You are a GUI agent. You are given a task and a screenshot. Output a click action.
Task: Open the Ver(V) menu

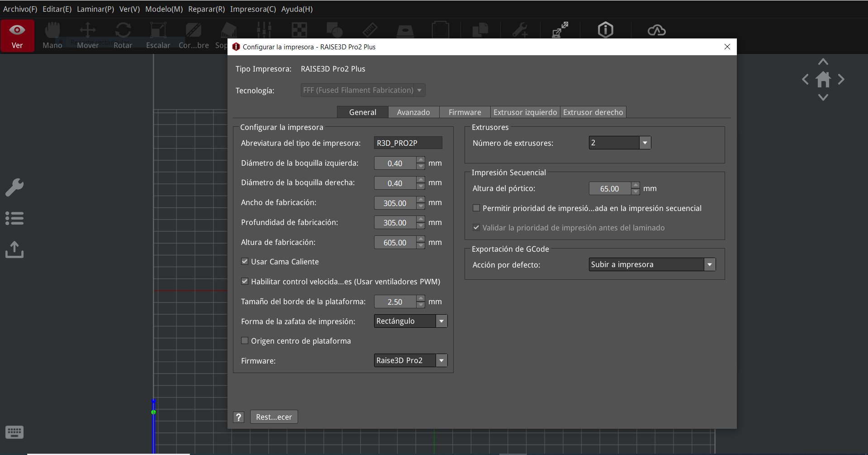pos(129,9)
